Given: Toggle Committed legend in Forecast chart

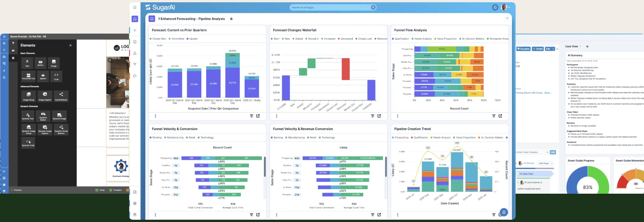Looking at the screenshot, I should [x=176, y=39].
